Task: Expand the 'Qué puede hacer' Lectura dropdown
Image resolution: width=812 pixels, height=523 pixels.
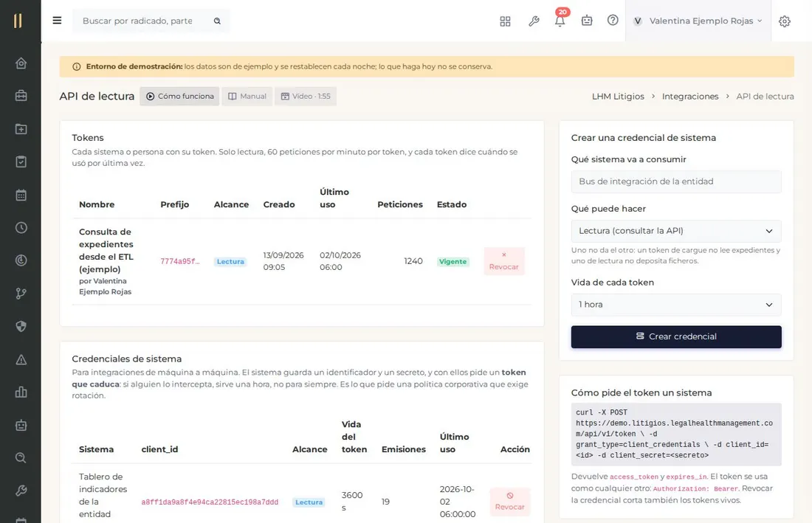Action: point(675,231)
